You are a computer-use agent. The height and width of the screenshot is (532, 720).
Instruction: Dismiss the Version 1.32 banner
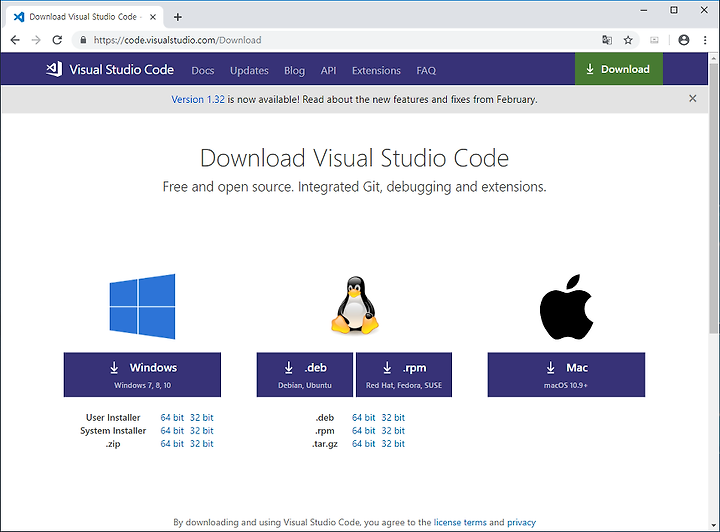pyautogui.click(x=693, y=99)
